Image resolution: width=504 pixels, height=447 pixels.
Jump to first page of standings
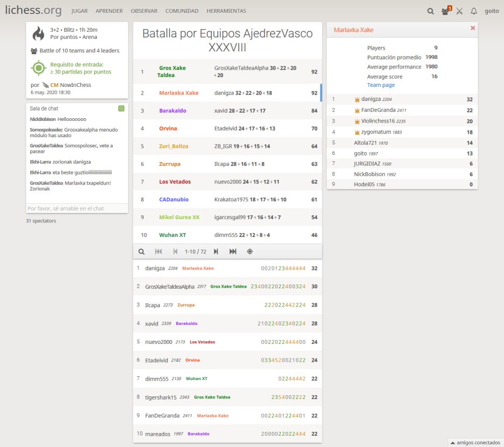click(x=158, y=252)
